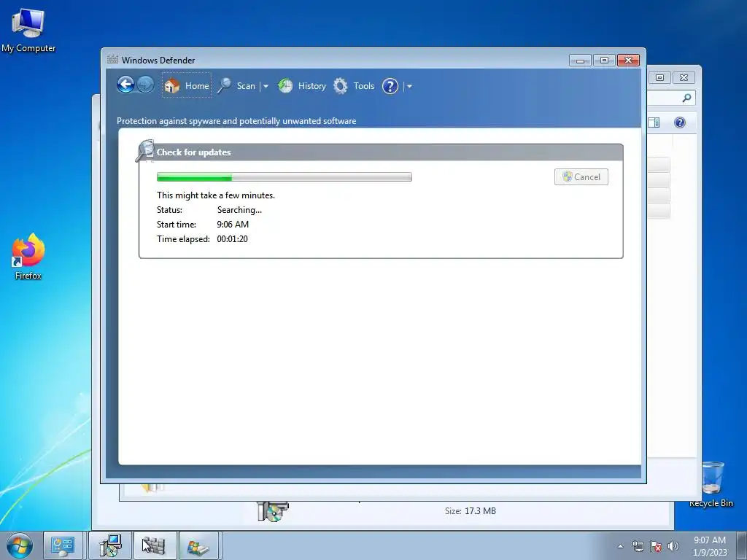Open Action Center flag tray icon
Screen dimensions: 747x560
pyautogui.click(x=656, y=546)
